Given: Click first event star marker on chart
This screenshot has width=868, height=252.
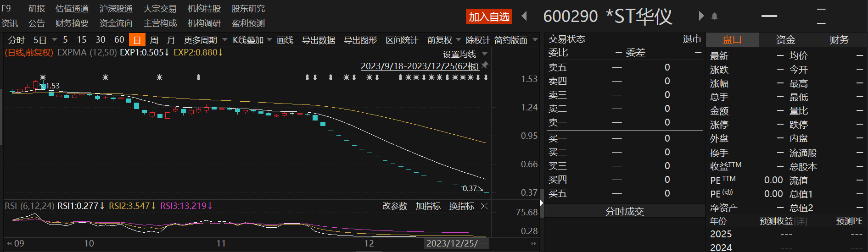Looking at the screenshot, I should [43, 77].
